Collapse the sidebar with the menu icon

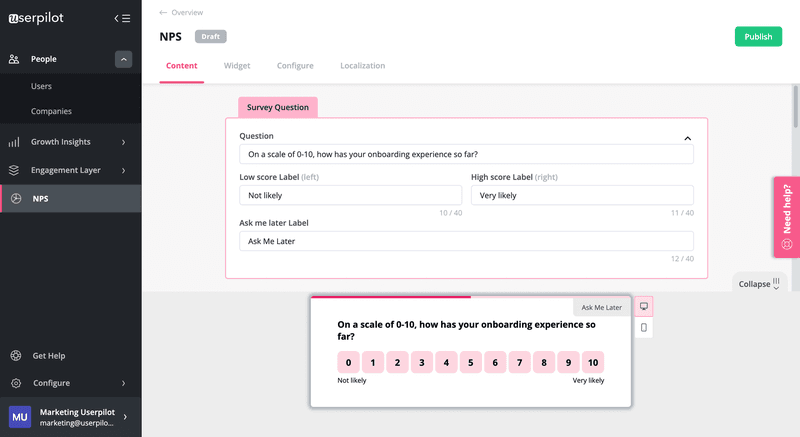pos(122,18)
